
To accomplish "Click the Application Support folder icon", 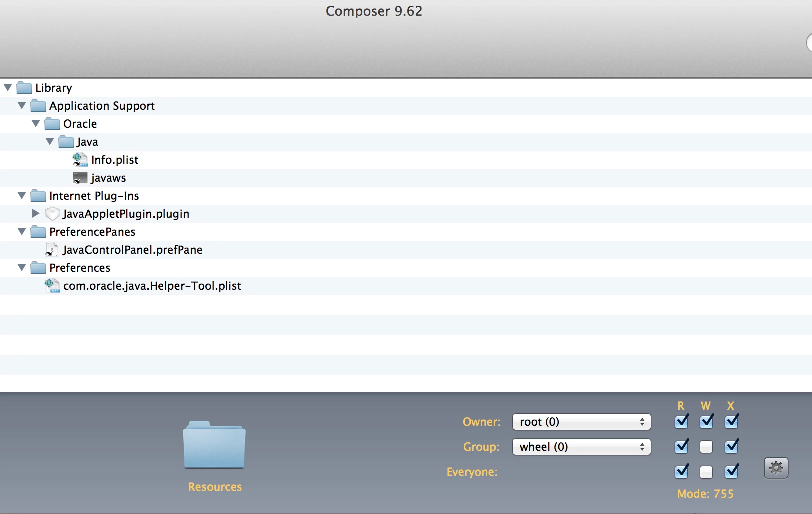I will pos(38,106).
